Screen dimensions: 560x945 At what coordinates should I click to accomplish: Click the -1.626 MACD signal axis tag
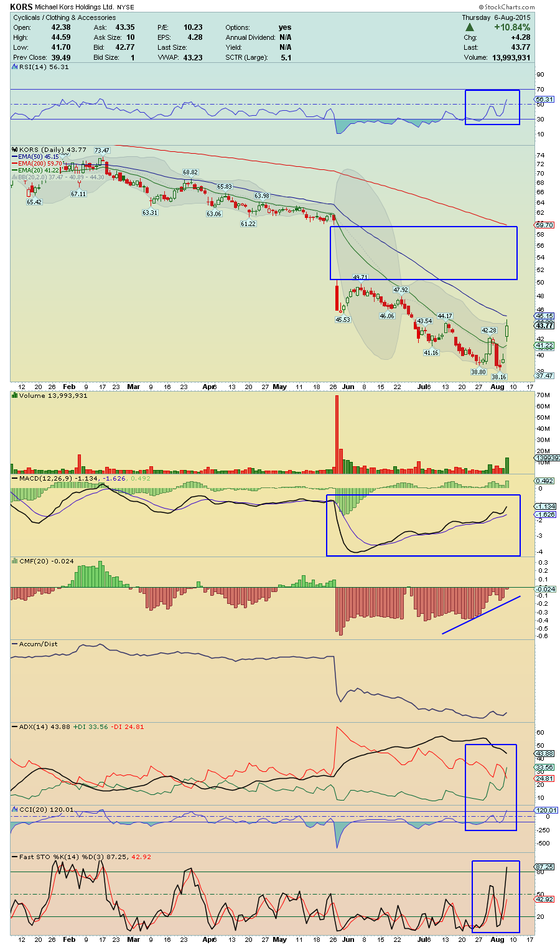click(544, 514)
